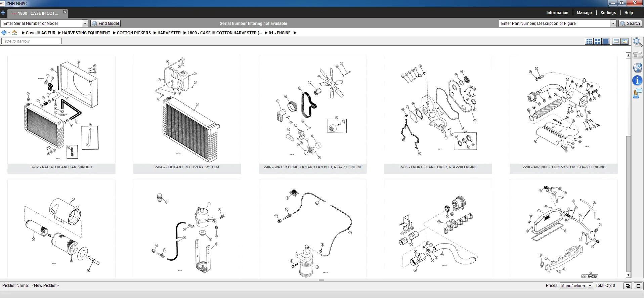Switch to the 1800 - CASE IH COT... tab

[x=38, y=13]
